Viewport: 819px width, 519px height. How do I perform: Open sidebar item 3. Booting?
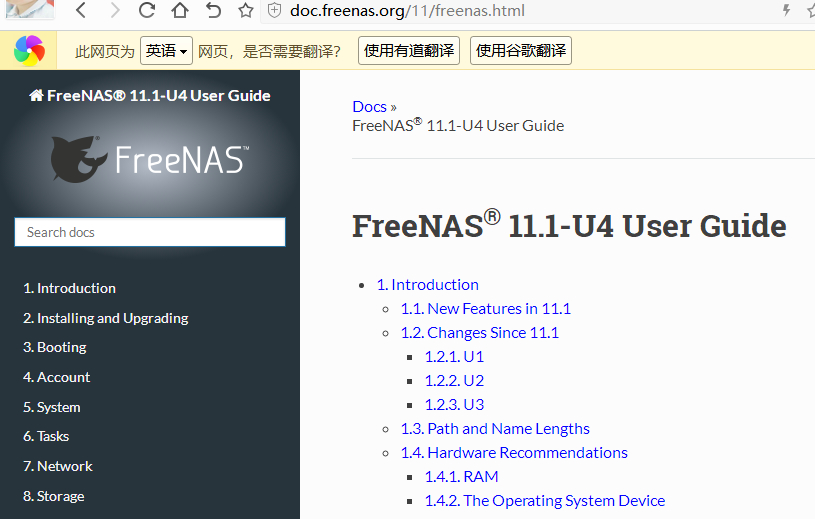pos(55,348)
